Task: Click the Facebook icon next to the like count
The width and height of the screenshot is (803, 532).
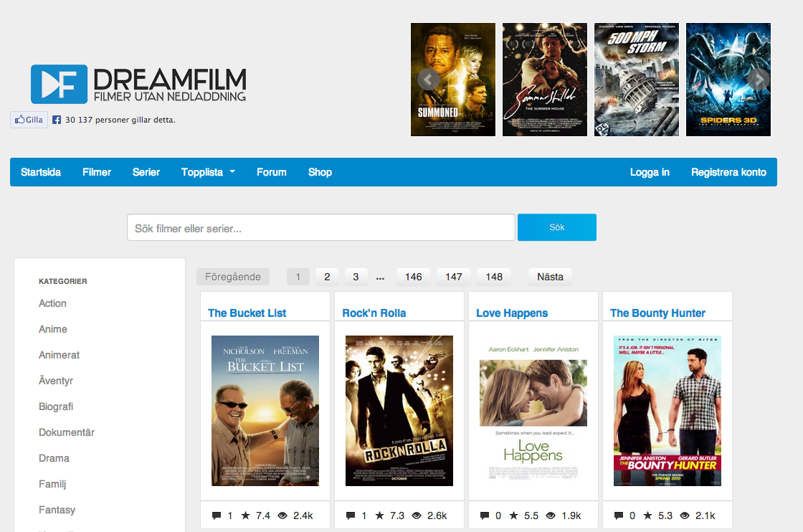Action: click(56, 120)
